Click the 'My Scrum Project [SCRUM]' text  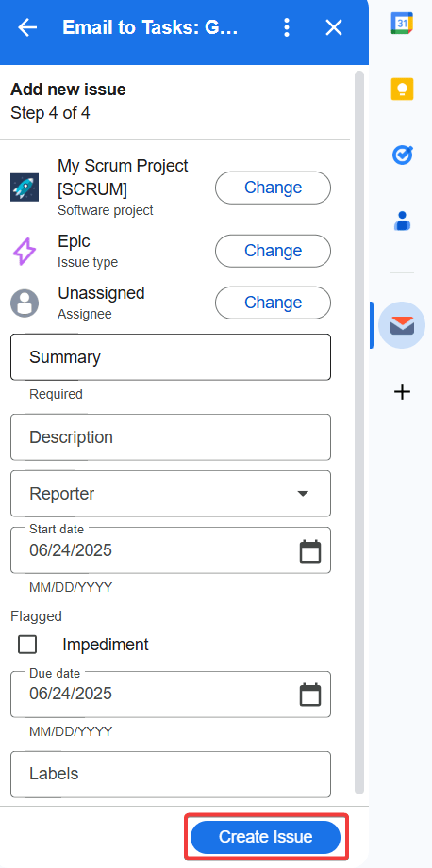pyautogui.click(x=123, y=178)
